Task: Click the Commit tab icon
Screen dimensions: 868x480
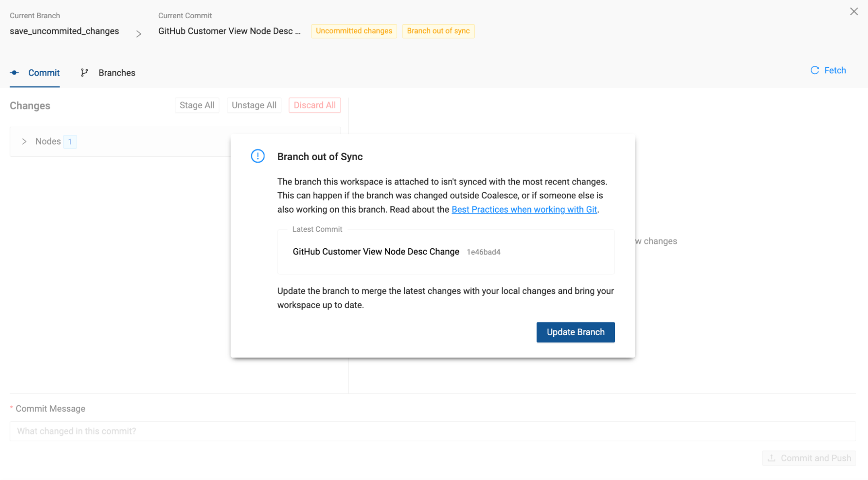Action: pyautogui.click(x=14, y=73)
